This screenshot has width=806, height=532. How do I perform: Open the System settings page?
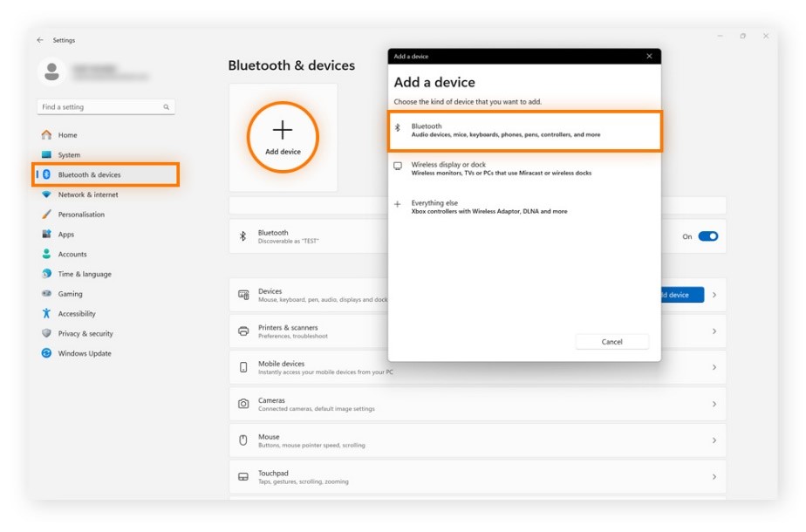point(106,154)
